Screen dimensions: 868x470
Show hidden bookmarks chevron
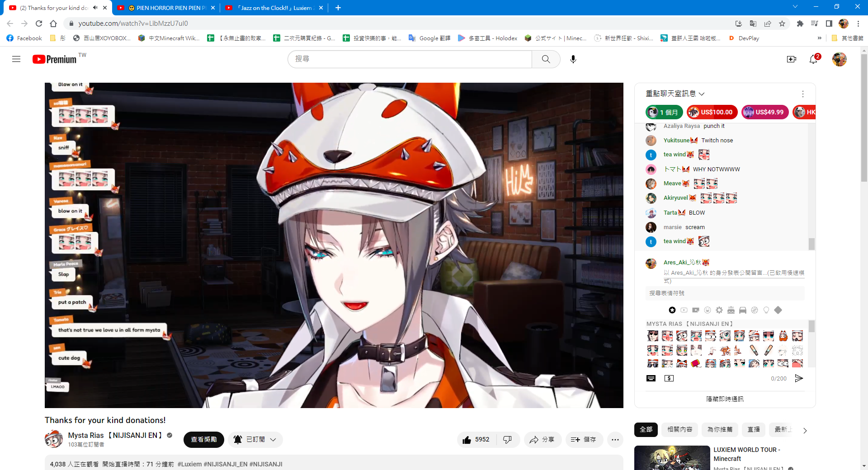[x=820, y=38]
